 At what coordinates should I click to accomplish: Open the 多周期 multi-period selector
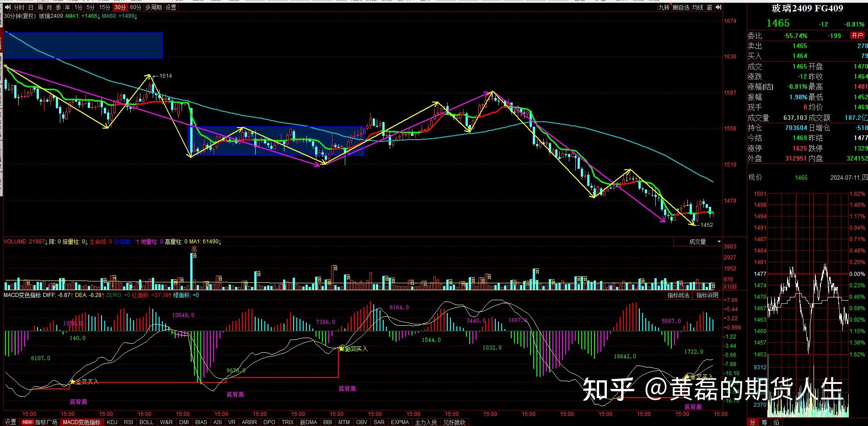[x=154, y=8]
